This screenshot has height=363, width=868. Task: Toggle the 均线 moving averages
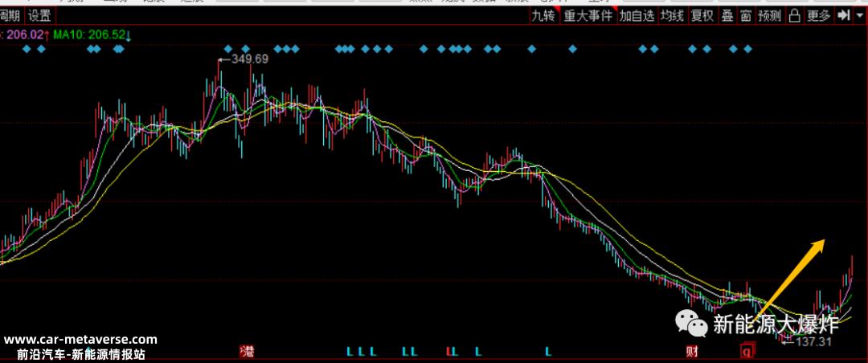tap(673, 16)
